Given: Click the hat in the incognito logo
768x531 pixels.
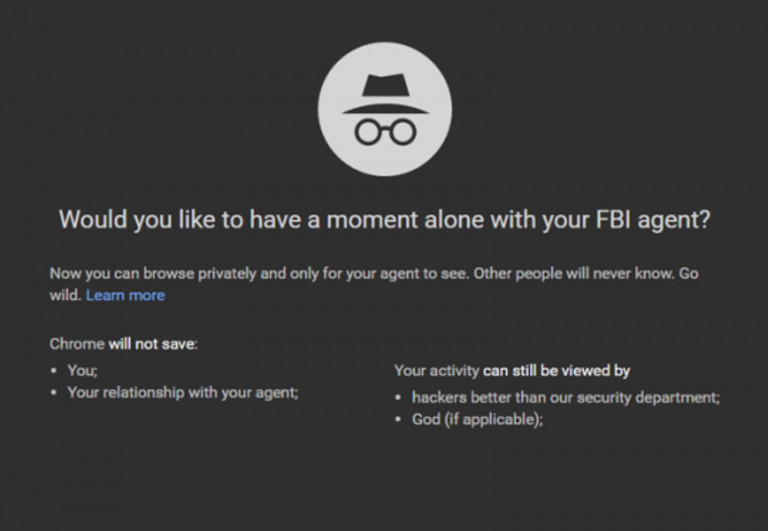Looking at the screenshot, I should [x=385, y=94].
